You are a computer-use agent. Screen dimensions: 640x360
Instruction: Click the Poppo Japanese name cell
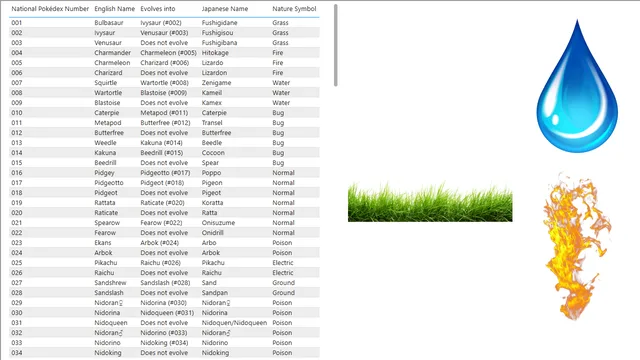point(211,173)
